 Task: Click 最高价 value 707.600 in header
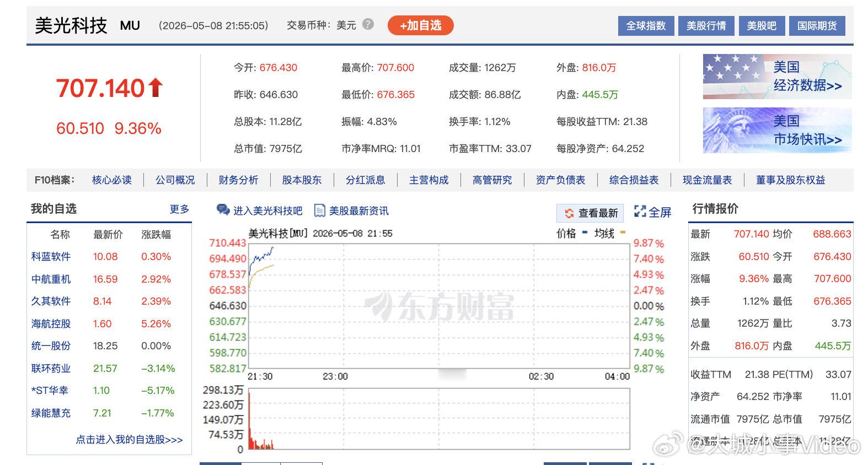395,68
